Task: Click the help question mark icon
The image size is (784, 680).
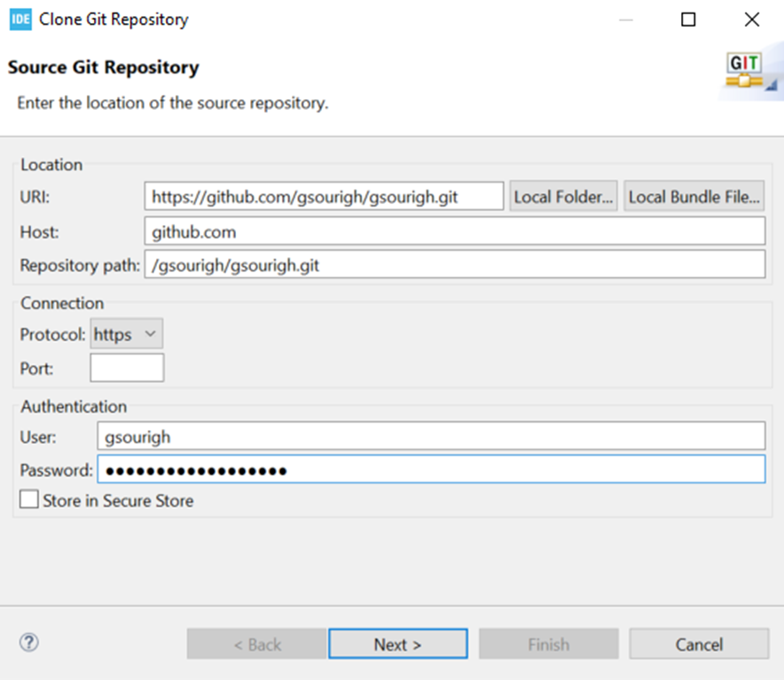Action: click(29, 643)
